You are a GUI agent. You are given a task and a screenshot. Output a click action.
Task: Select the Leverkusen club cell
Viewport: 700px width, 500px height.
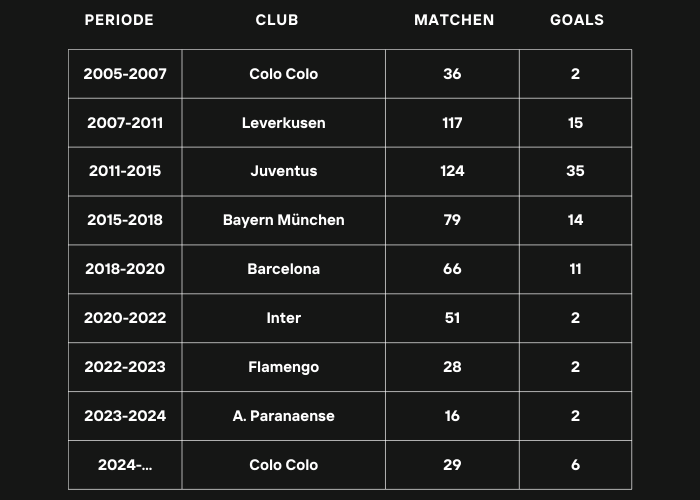[x=283, y=123]
